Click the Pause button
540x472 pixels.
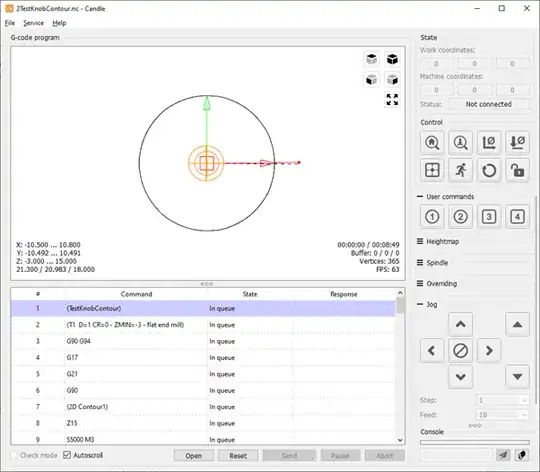coord(340,455)
